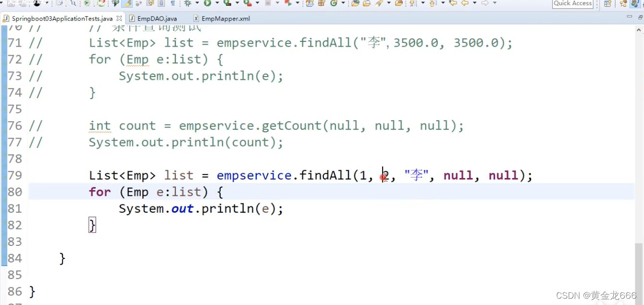Click the Back navigation arrow
Image resolution: width=644 pixels, height=305 pixels.
(x=465, y=3)
